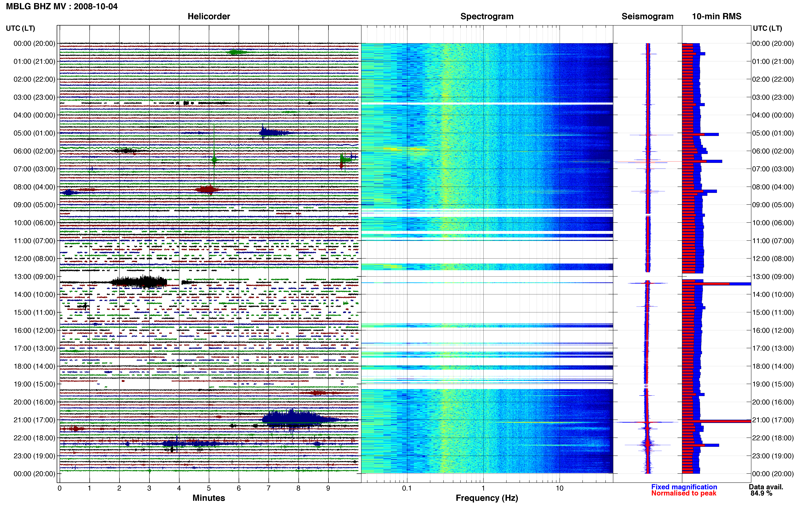812x508 pixels.
Task: Click the right '19:00 (15:00)' time label
Action: (x=773, y=384)
